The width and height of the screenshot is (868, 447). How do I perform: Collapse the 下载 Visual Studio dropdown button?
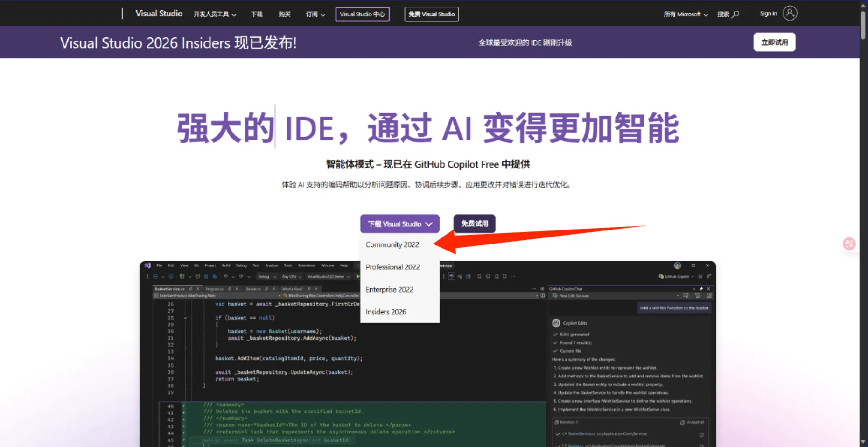click(399, 224)
